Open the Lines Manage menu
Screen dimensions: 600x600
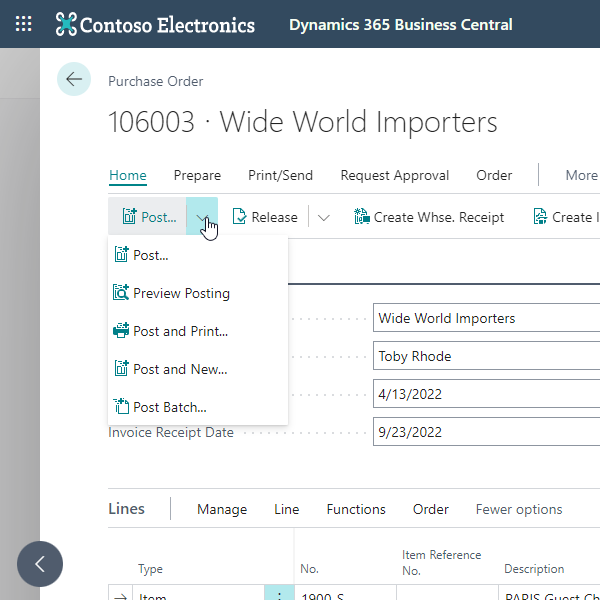point(222,509)
